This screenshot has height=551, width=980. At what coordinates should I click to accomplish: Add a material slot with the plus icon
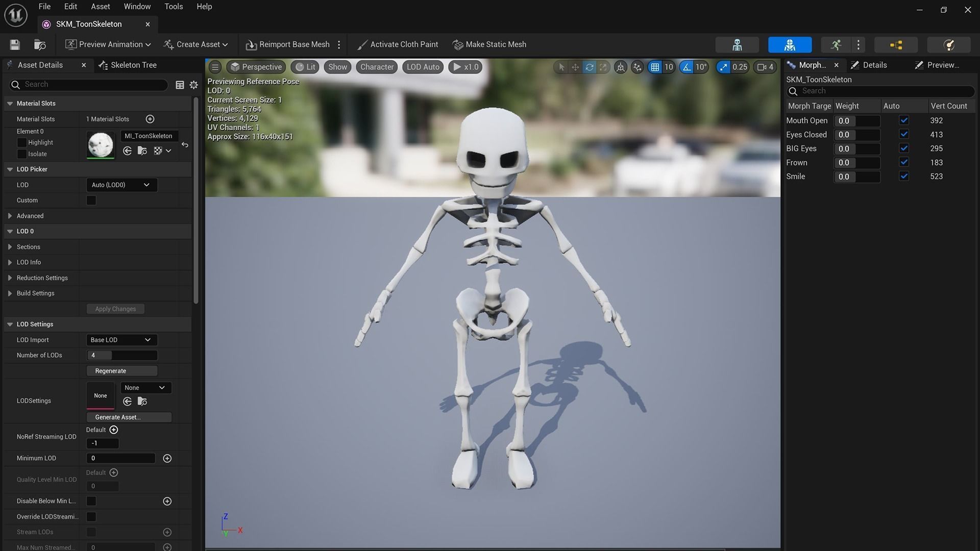click(150, 119)
